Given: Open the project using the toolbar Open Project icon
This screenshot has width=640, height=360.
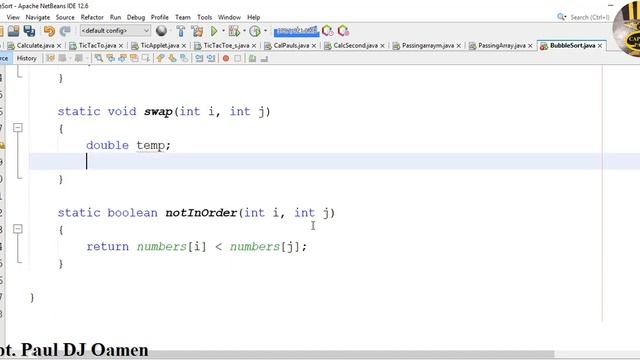Looking at the screenshot, I should [13, 31].
